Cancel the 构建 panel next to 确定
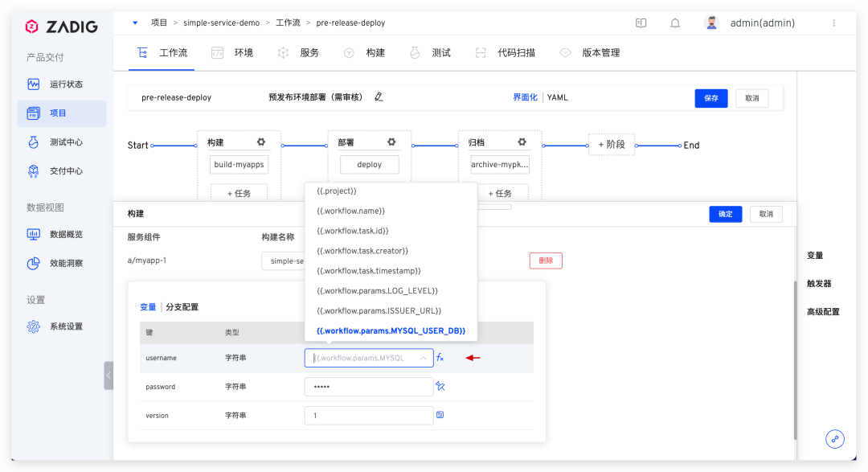868x472 pixels. point(766,215)
